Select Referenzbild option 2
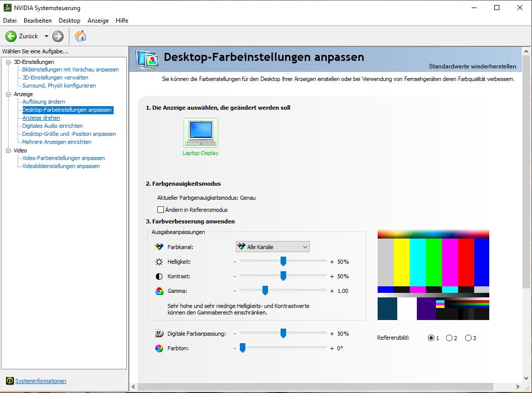The height and width of the screenshot is (393, 532). pos(449,338)
